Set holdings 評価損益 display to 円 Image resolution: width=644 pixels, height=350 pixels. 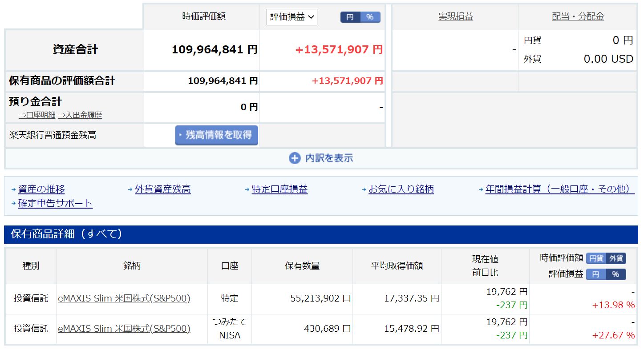(596, 274)
